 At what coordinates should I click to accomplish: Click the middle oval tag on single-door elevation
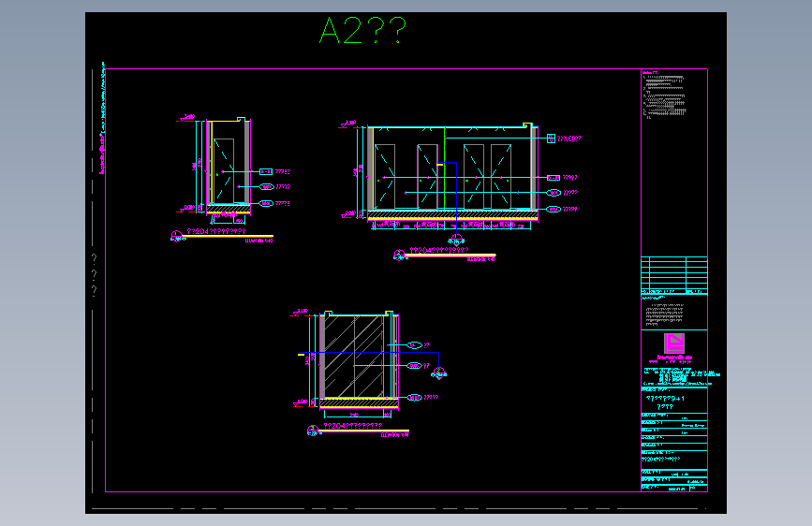266,187
